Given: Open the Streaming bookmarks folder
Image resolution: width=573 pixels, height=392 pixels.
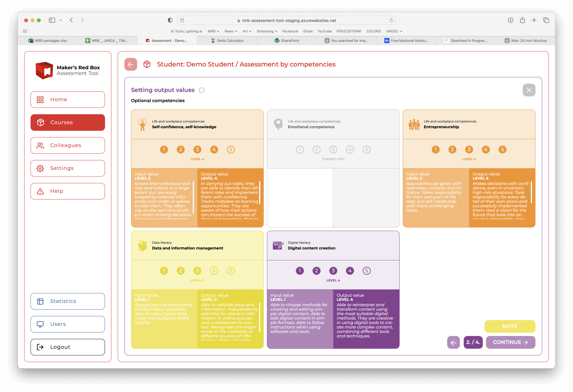Looking at the screenshot, I should 267,31.
